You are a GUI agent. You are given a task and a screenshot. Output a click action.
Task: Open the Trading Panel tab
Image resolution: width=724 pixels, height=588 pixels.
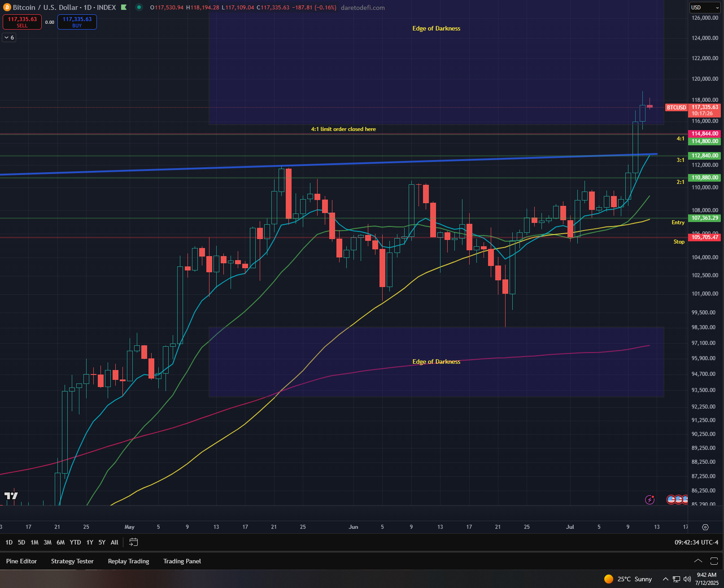tap(182, 561)
